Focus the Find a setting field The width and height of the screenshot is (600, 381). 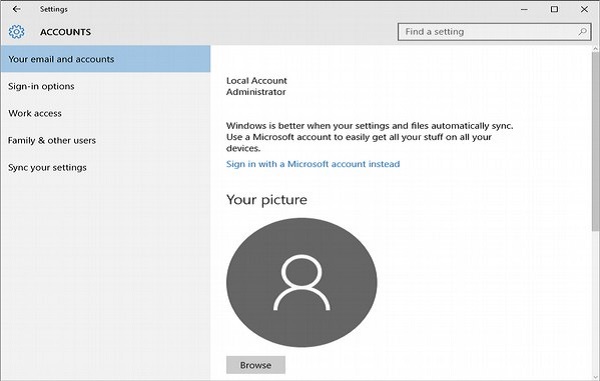494,32
